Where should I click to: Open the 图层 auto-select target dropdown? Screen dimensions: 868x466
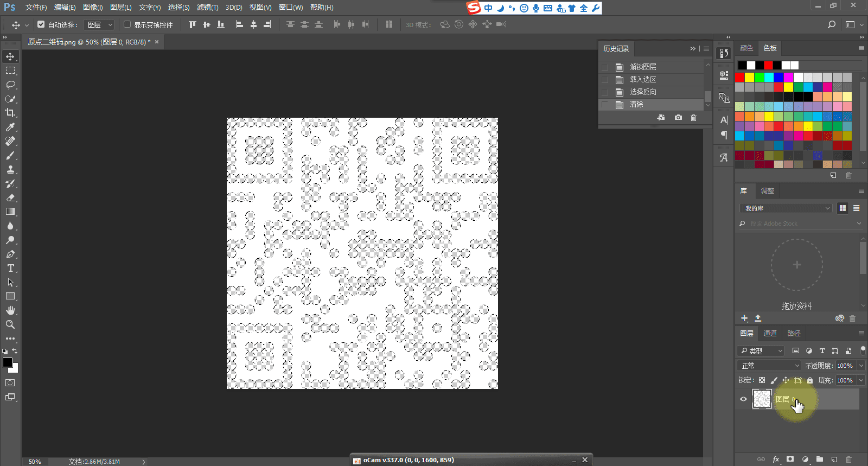(x=100, y=25)
